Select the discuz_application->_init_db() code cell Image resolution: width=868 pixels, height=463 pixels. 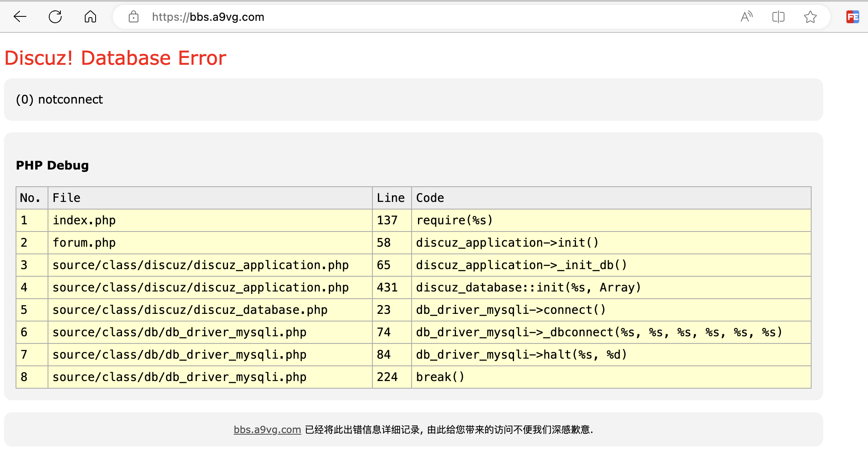coord(611,265)
